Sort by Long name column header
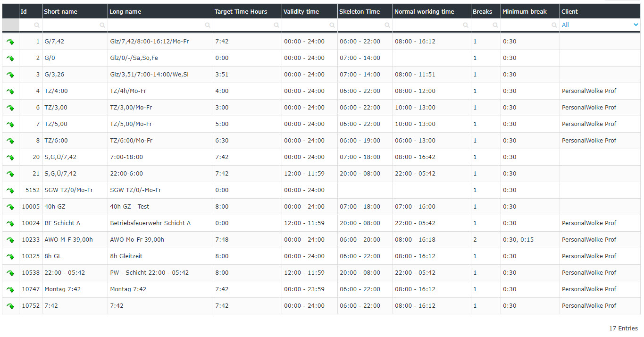The width and height of the screenshot is (644, 337). point(160,11)
